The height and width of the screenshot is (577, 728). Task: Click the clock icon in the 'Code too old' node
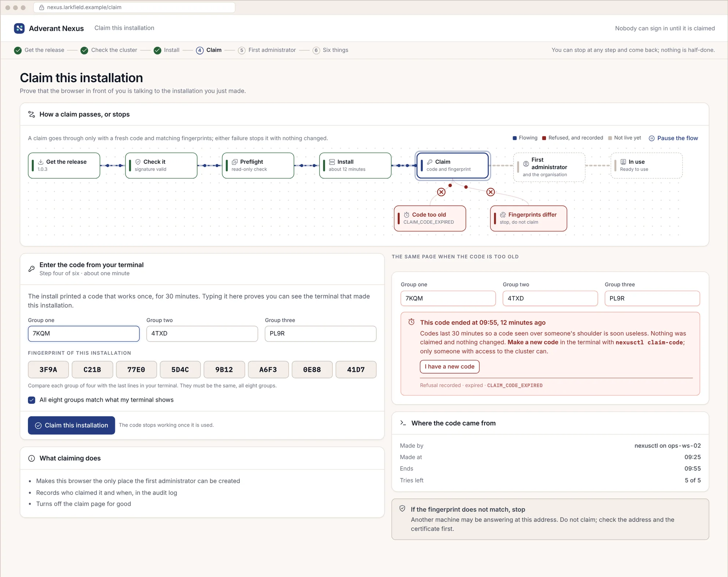coord(407,215)
